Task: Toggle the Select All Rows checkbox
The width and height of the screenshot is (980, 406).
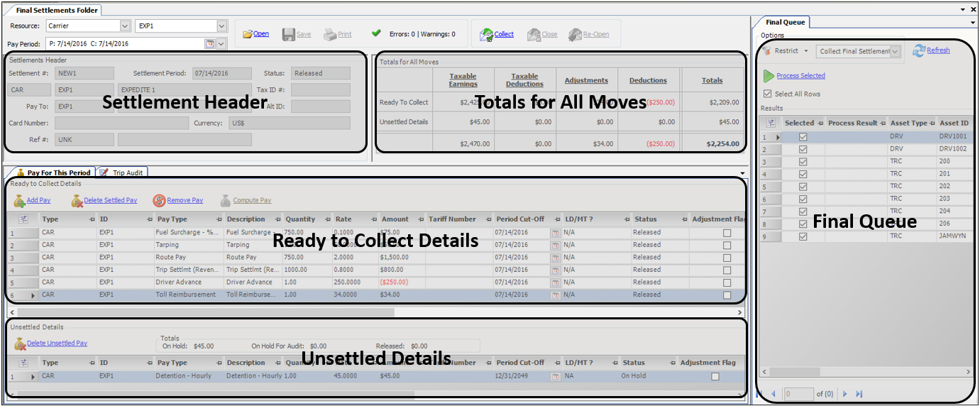Action: 768,94
